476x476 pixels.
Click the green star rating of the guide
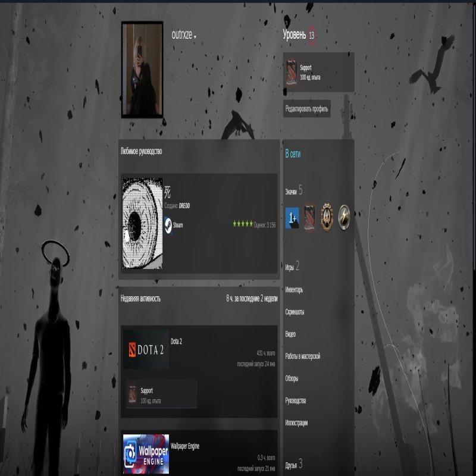(x=242, y=224)
